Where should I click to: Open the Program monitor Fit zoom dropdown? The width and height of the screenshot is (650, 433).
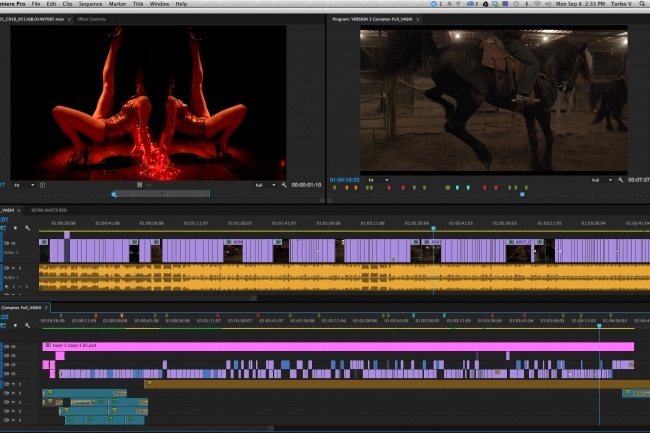[x=378, y=180]
